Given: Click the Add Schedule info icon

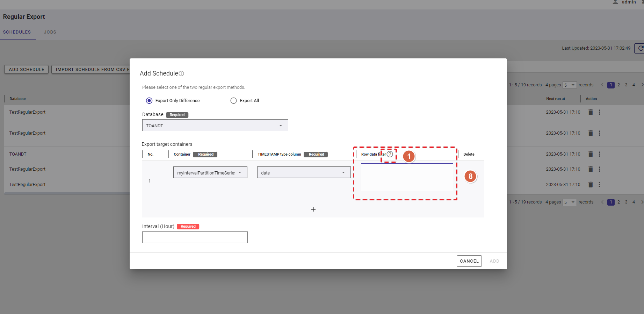Looking at the screenshot, I should click(181, 73).
